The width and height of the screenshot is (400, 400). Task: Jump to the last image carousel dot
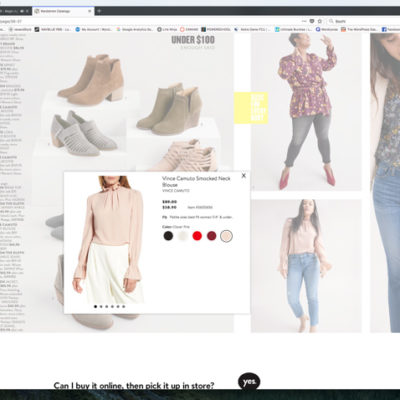click(x=124, y=306)
